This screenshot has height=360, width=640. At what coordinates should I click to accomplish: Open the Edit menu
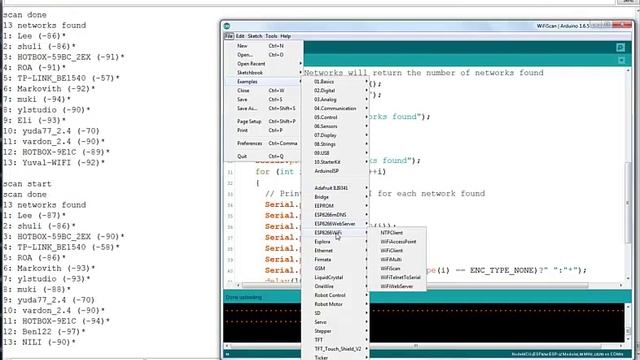pos(240,36)
